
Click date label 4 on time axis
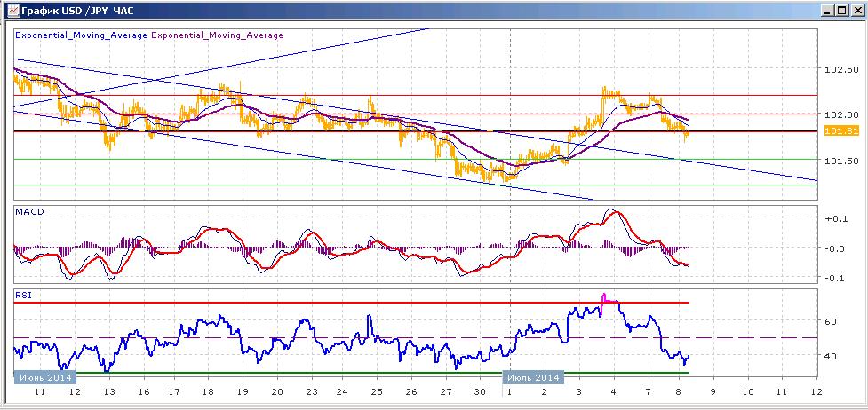tap(613, 391)
